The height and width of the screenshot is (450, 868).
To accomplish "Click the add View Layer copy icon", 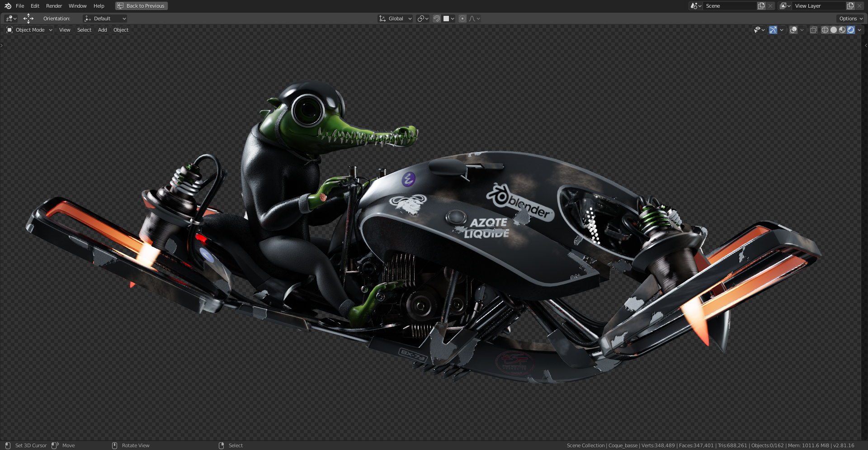I will tap(850, 6).
